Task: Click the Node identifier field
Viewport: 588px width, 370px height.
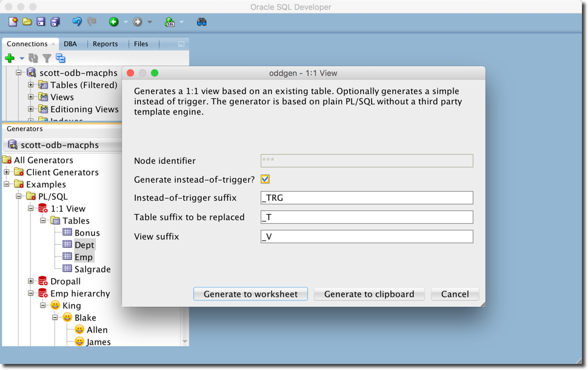Action: tap(367, 161)
